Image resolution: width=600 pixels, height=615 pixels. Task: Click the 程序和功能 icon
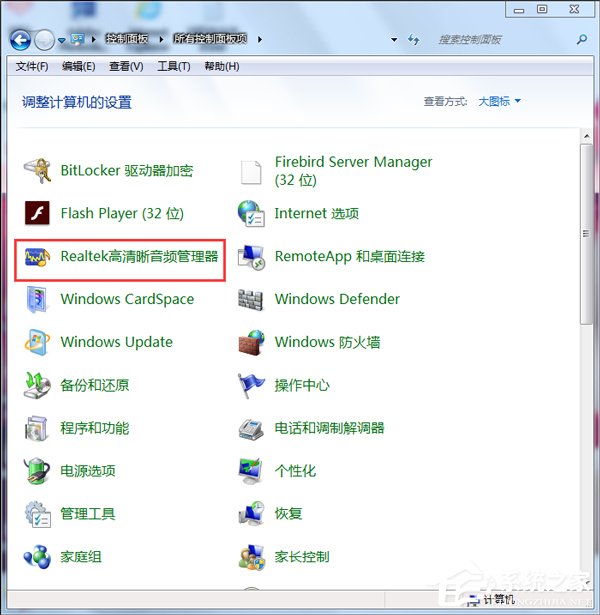37,428
